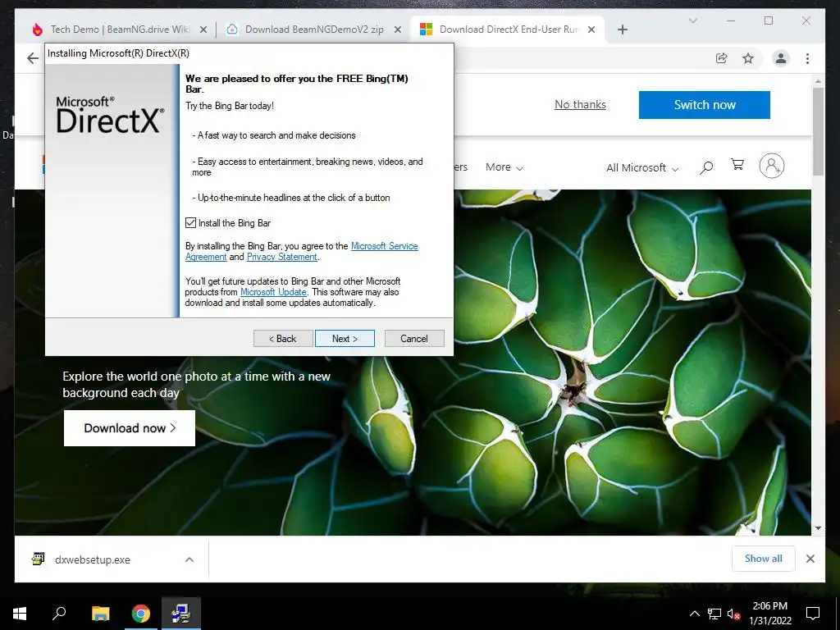Image resolution: width=840 pixels, height=630 pixels.
Task: Click Show all downloads
Action: [x=764, y=559]
